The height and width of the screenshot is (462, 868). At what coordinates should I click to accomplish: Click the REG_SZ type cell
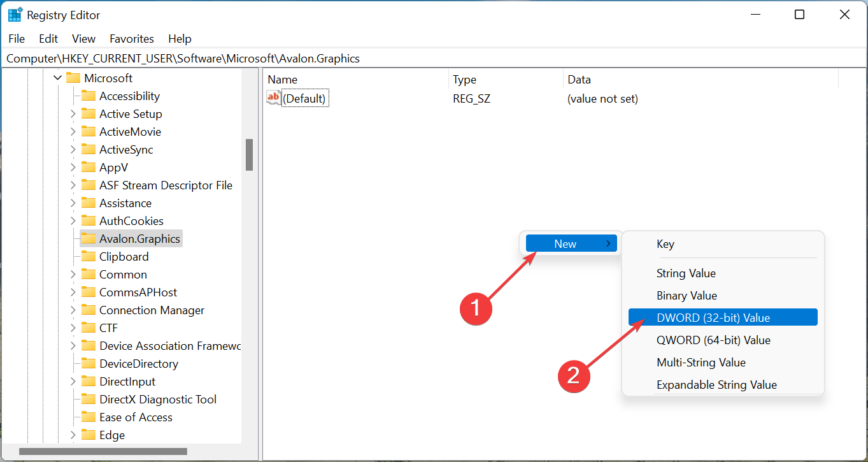(x=471, y=99)
